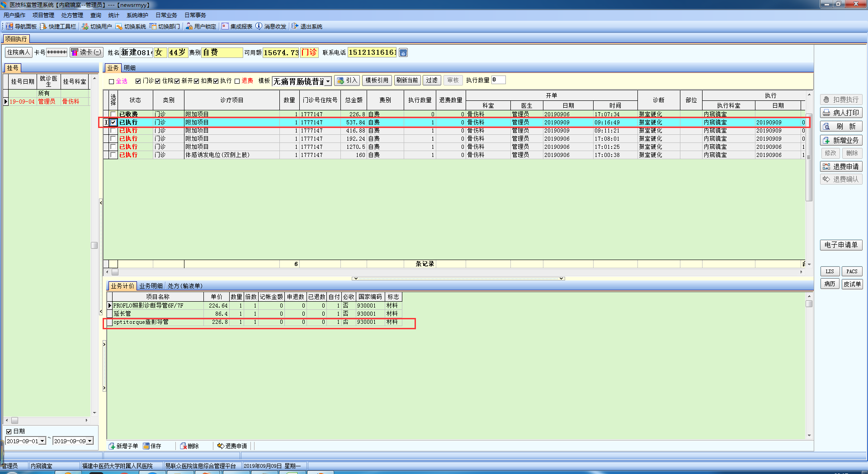Check the 退费 refund filter checkbox
Viewport: 868px width, 474px height.
[237, 81]
